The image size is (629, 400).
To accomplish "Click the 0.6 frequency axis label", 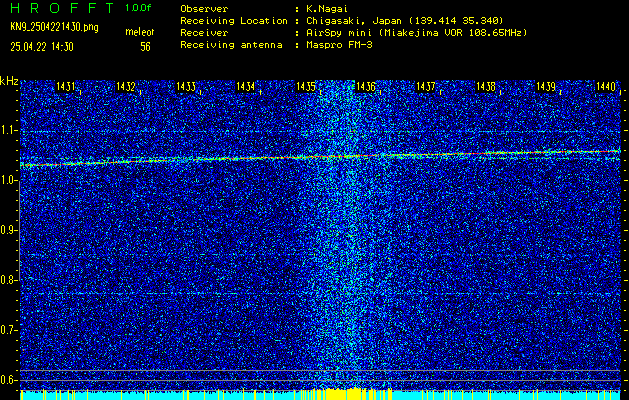I will [8, 380].
